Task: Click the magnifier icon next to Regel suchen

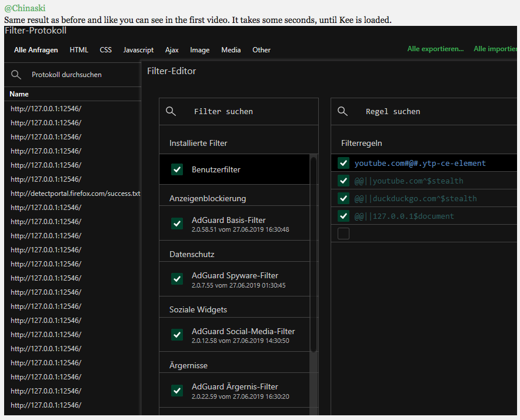Action: click(x=343, y=111)
